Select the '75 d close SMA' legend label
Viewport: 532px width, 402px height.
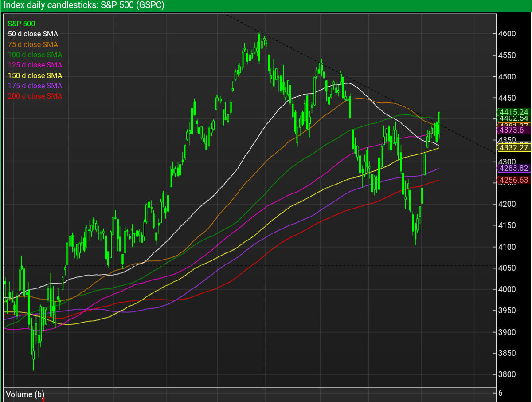(x=33, y=44)
